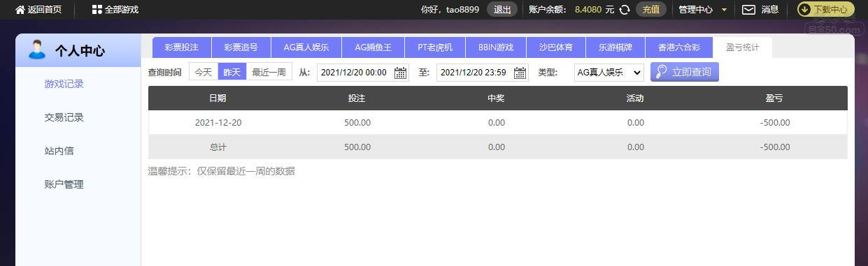The image size is (868, 266).
Task: Open 游戏记录 in sidebar
Action: tap(64, 84)
